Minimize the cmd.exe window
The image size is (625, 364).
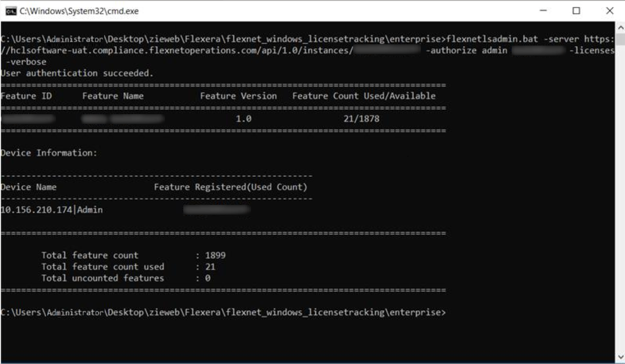click(542, 11)
